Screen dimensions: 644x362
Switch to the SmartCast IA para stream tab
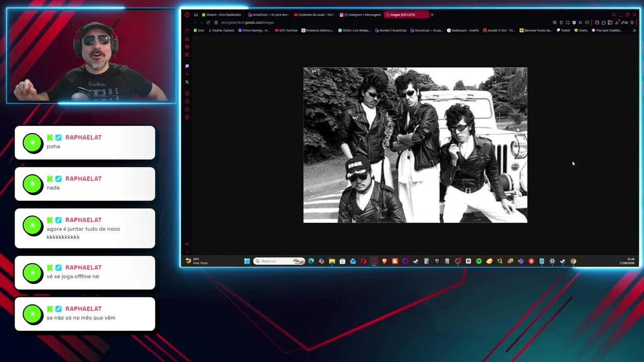(x=269, y=15)
